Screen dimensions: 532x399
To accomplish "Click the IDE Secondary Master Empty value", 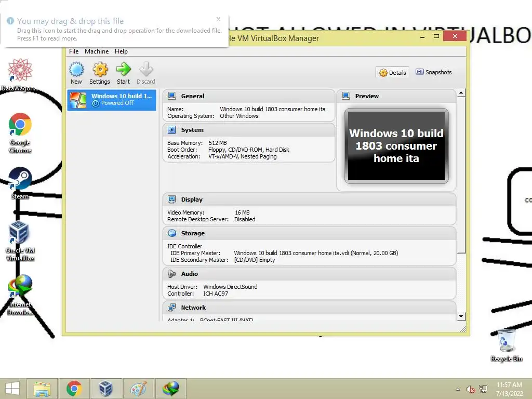I will (x=255, y=260).
